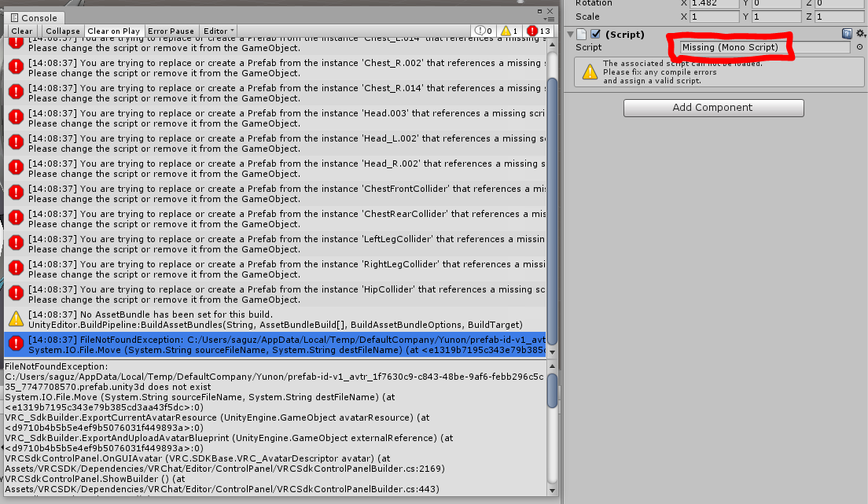Toggle warning messages filter showing 1
Image resolution: width=868 pixels, height=504 pixels.
(x=509, y=31)
